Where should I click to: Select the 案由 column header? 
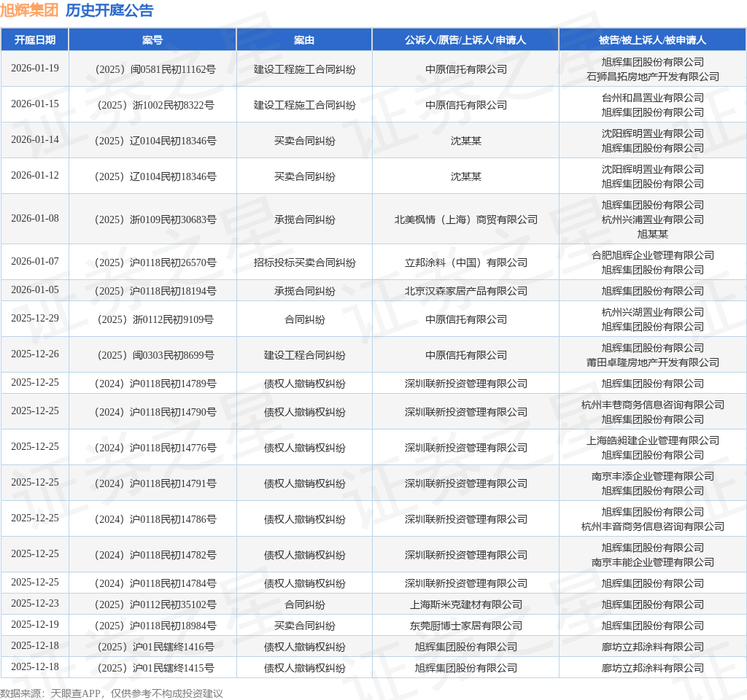304,40
